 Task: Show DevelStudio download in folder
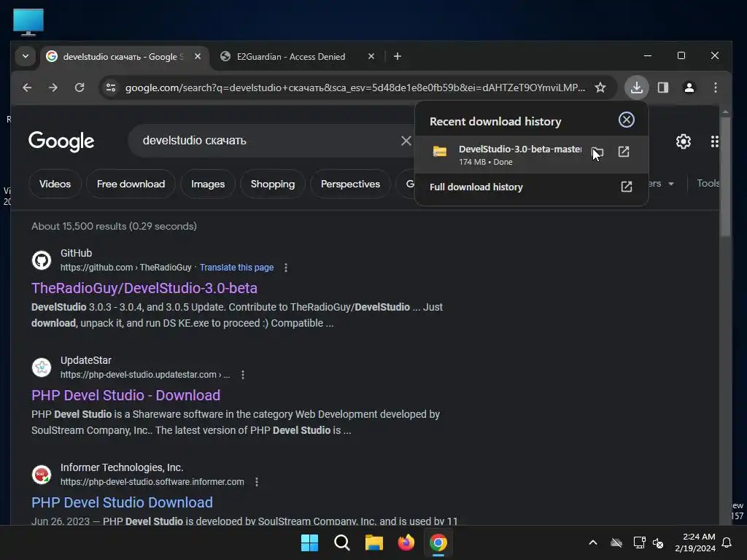click(597, 152)
